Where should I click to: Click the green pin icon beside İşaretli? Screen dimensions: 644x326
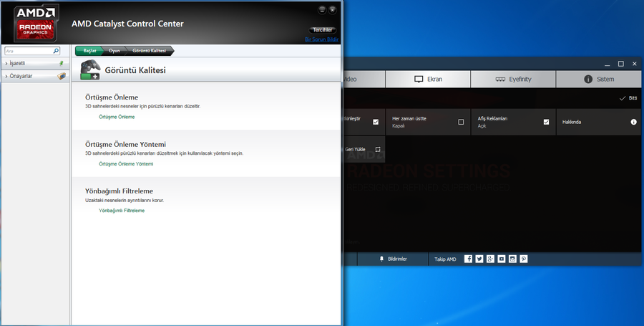tap(62, 63)
